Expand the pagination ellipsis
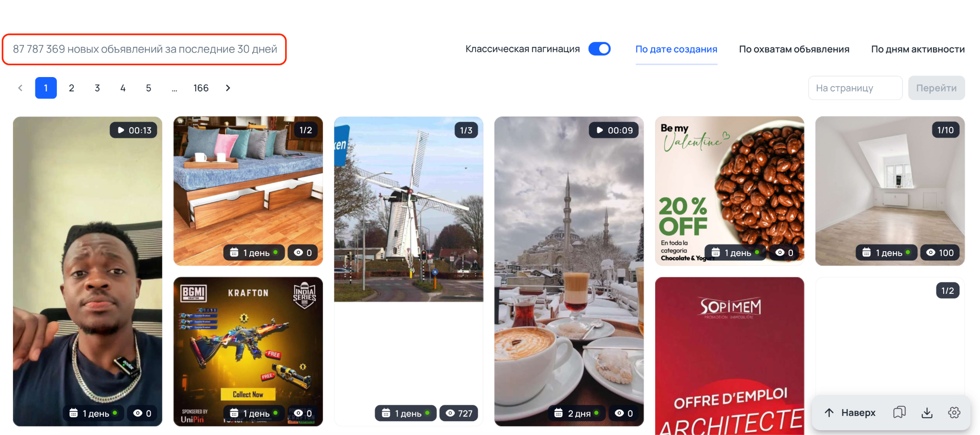980x435 pixels. pos(174,88)
